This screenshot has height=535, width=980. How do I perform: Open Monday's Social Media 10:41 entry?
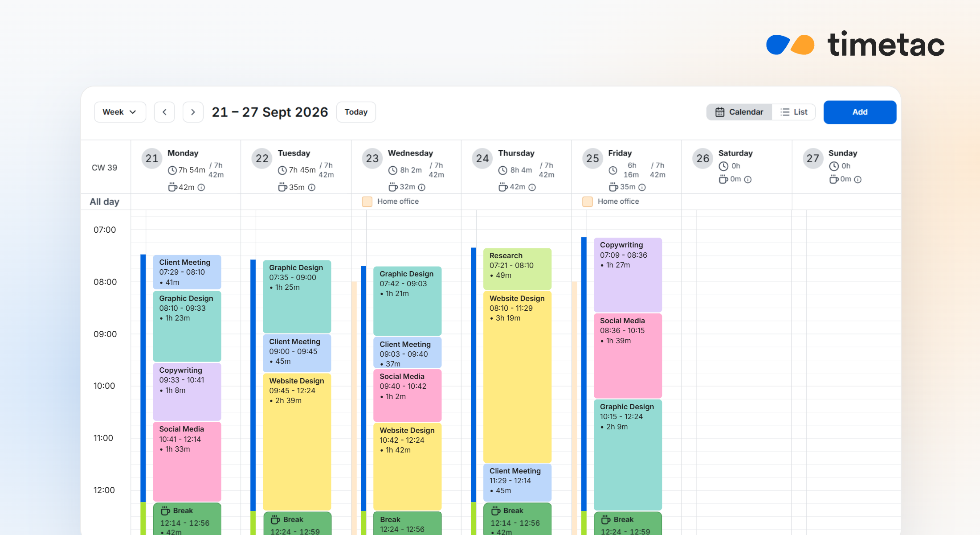tap(187, 461)
